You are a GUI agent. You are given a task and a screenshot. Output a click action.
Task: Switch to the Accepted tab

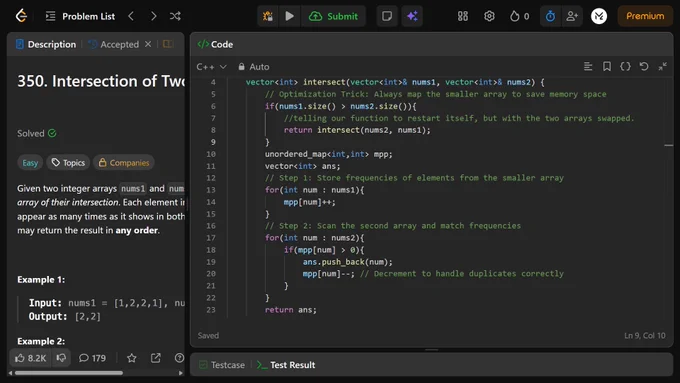point(114,44)
